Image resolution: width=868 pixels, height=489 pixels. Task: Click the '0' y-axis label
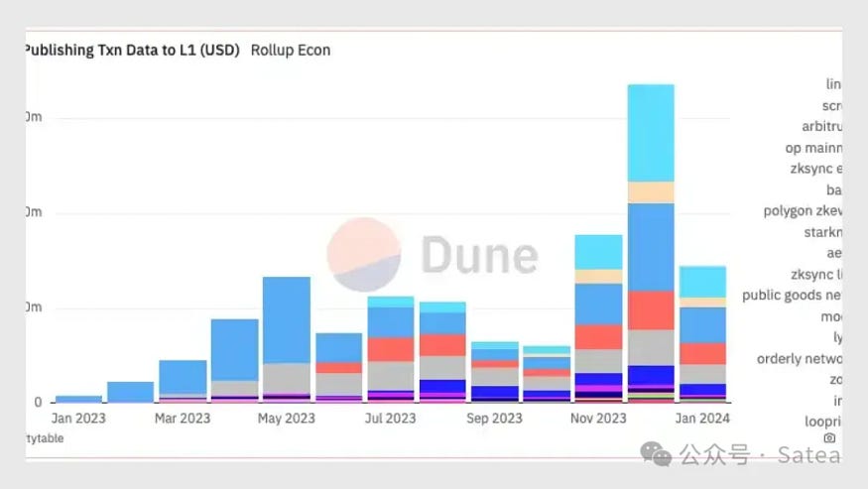click(x=38, y=403)
